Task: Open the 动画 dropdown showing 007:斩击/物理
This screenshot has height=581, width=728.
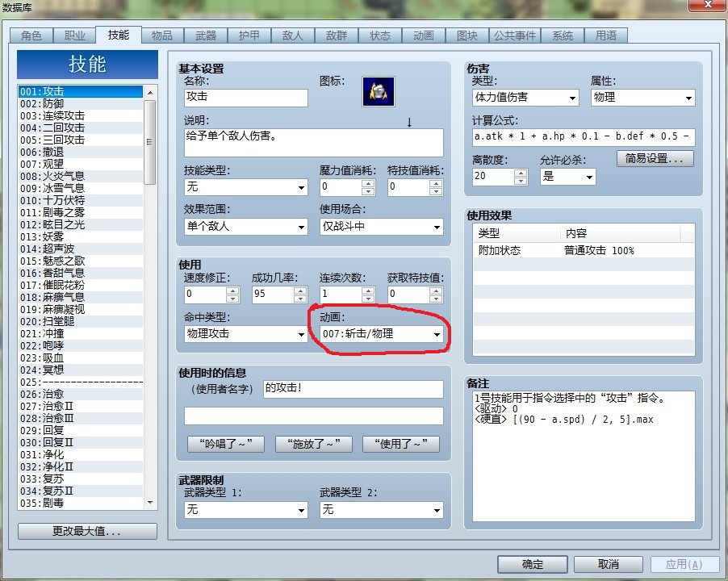Action: (x=382, y=333)
